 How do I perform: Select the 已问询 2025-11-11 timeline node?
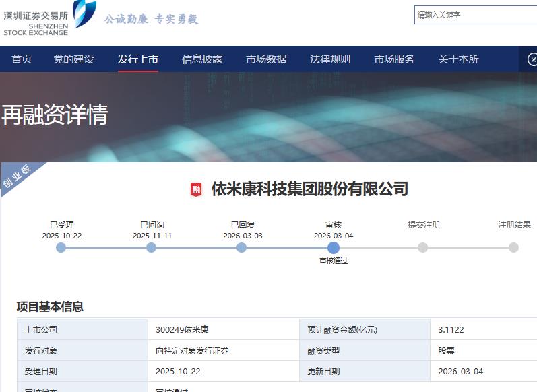coord(151,247)
